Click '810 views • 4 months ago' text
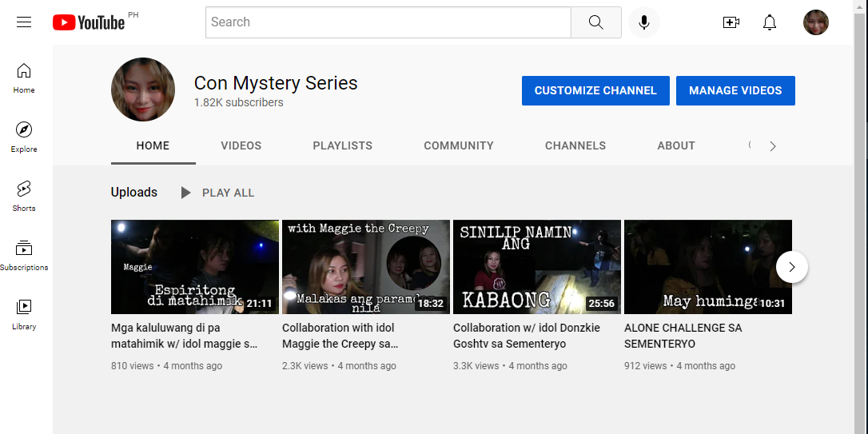The width and height of the screenshot is (868, 434). point(166,366)
